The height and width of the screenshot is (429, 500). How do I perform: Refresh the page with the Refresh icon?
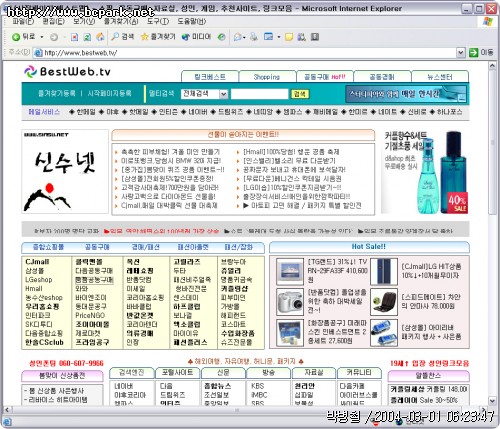87,37
